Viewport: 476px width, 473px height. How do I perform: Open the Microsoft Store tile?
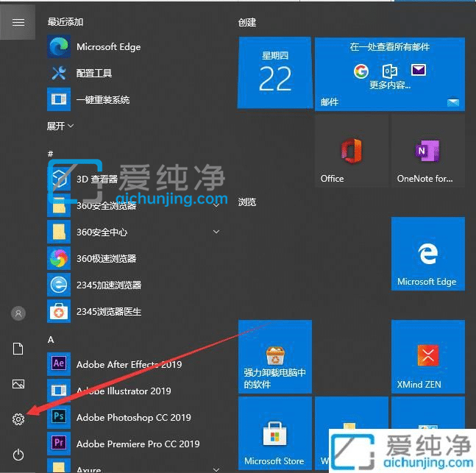(x=275, y=433)
